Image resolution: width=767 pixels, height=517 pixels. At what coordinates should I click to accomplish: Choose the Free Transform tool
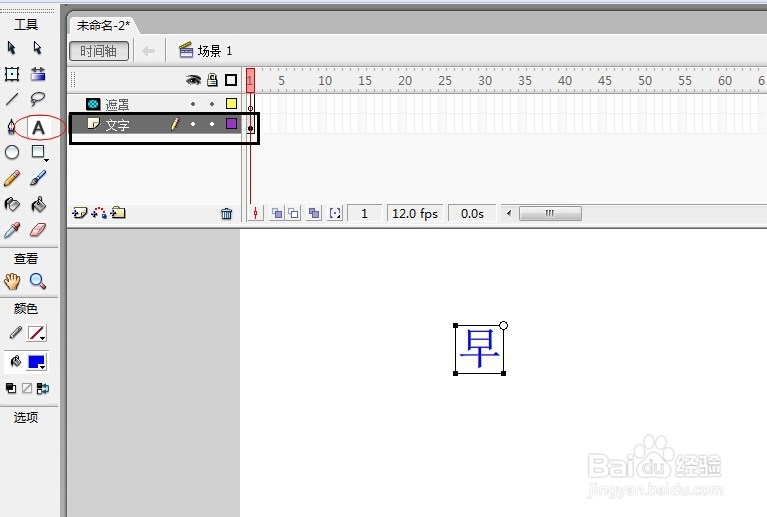[x=12, y=74]
